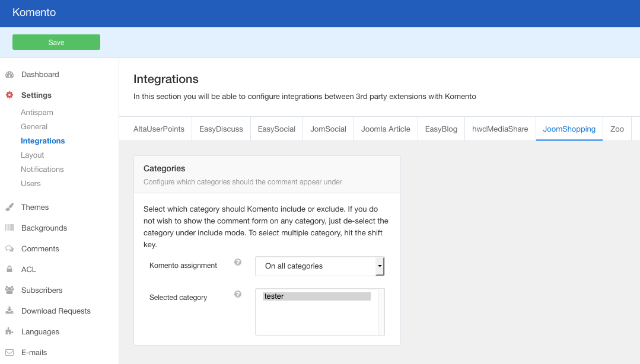Switch to the Zoo tab
This screenshot has width=640, height=364.
(617, 129)
